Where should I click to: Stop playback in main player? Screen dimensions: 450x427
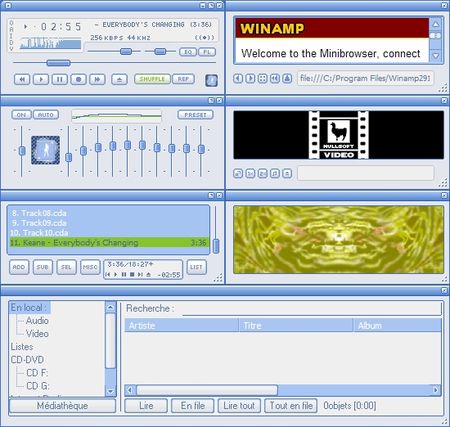(x=78, y=79)
